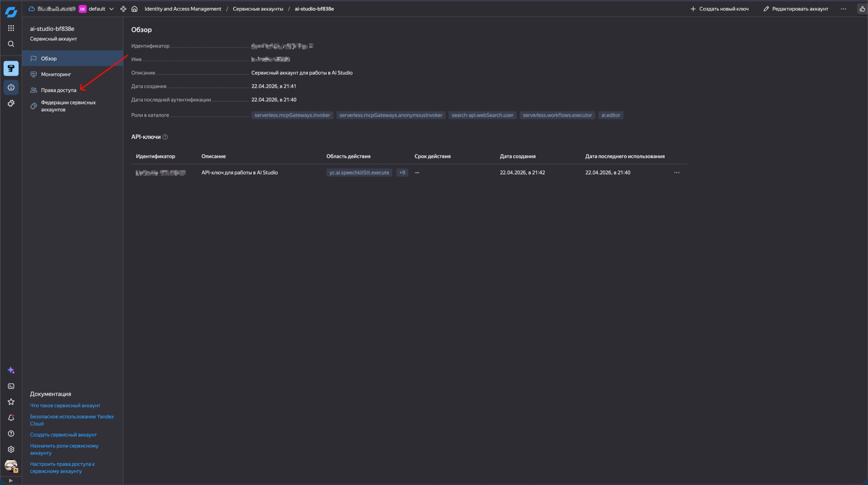The height and width of the screenshot is (485, 868).
Task: Click the home icon in breadcrumbs
Action: 134,9
